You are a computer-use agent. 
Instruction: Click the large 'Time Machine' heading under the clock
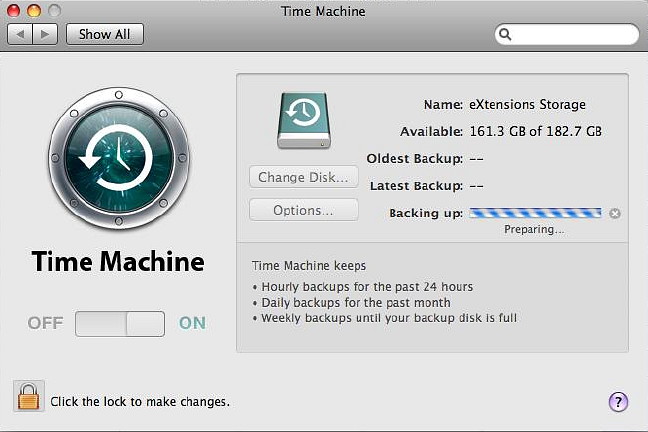(118, 262)
